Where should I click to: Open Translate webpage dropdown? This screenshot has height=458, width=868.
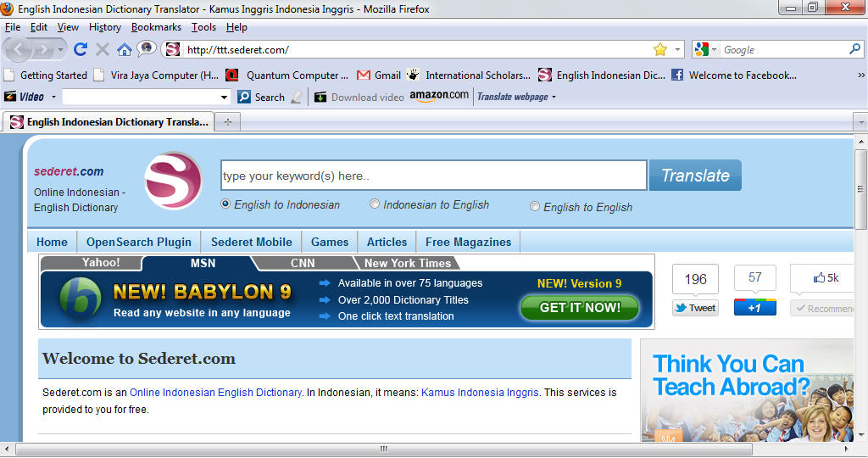coord(516,97)
